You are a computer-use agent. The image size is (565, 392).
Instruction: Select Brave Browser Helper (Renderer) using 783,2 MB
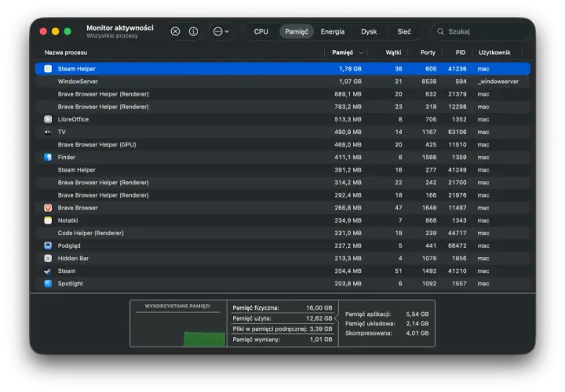[282, 107]
